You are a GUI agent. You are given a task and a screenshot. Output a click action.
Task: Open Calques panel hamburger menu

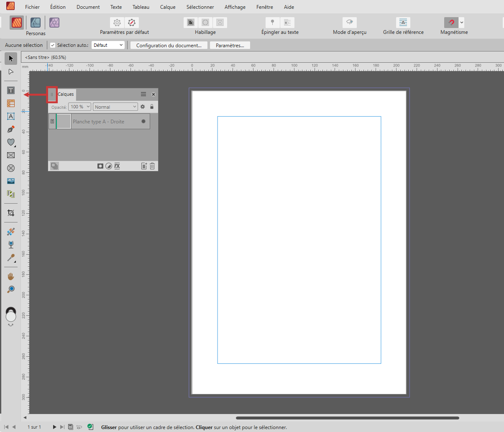coord(143,94)
